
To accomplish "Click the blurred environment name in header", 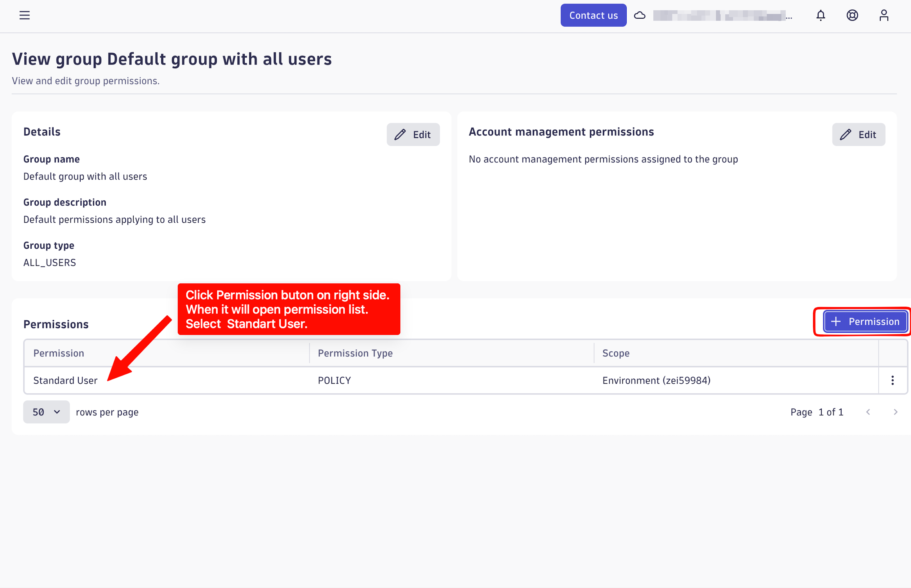I will point(722,16).
